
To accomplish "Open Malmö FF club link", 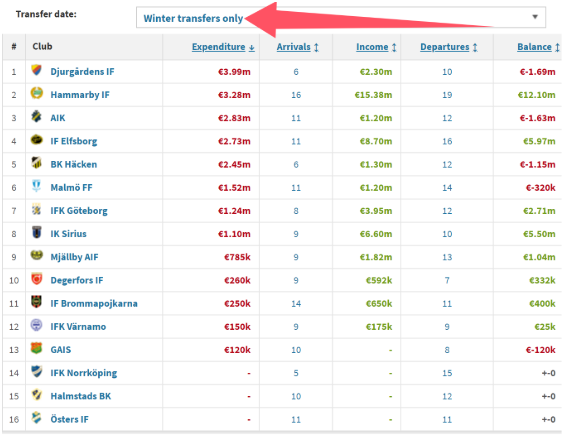I will 71,187.
